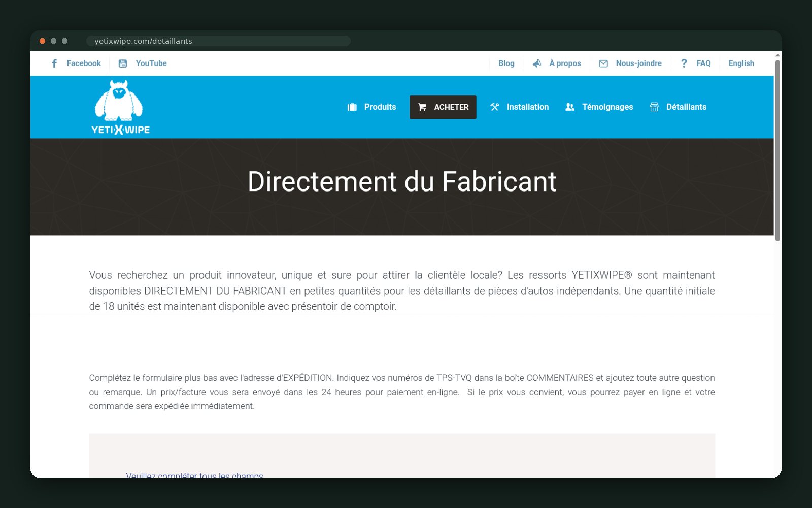The height and width of the screenshot is (508, 812).
Task: Click the question mark icon beside FAQ
Action: (684, 63)
